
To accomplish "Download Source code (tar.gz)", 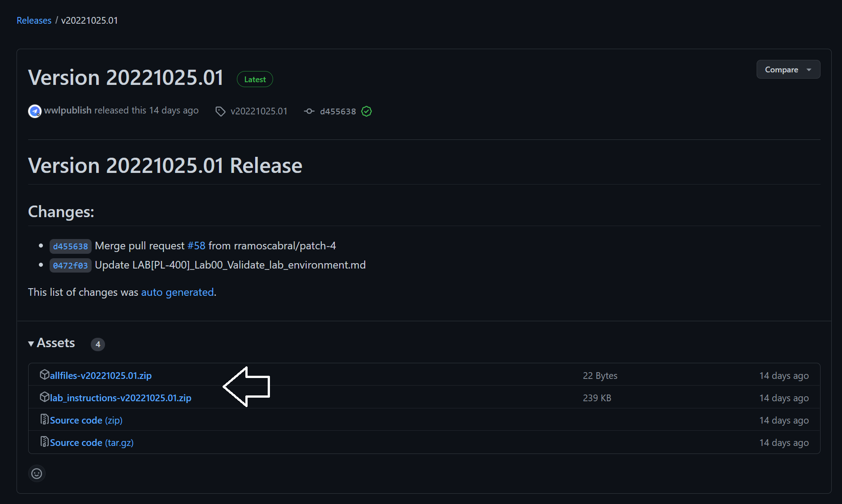I will pos(91,442).
